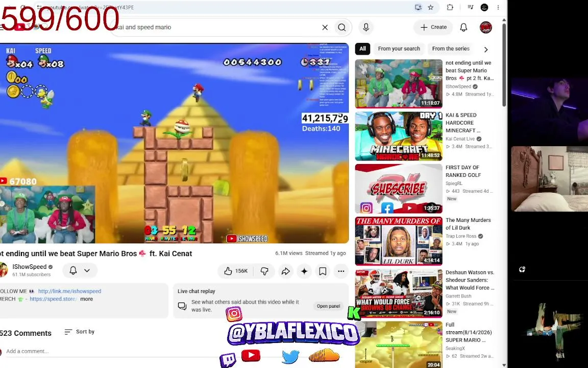Open the live chat replay panel
Viewport: 588px width, 368px height.
(x=328, y=306)
